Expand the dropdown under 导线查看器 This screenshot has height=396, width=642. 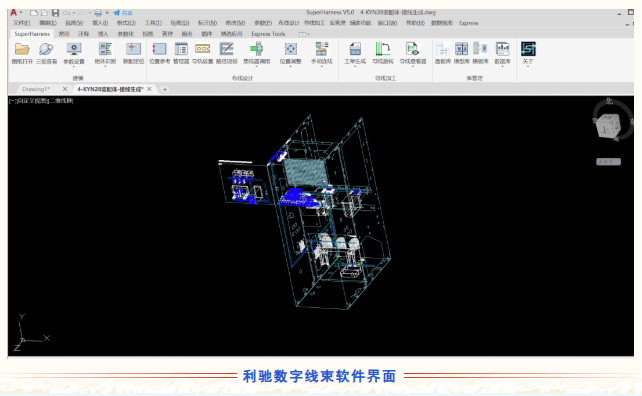coord(413,66)
